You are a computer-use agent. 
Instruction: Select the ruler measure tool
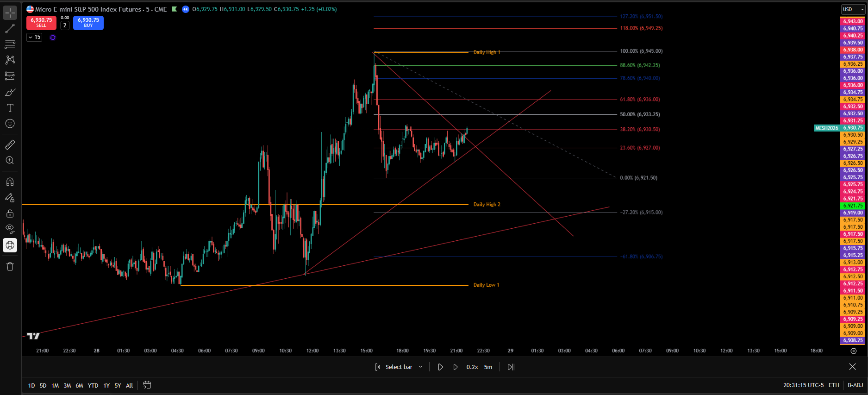[x=10, y=145]
